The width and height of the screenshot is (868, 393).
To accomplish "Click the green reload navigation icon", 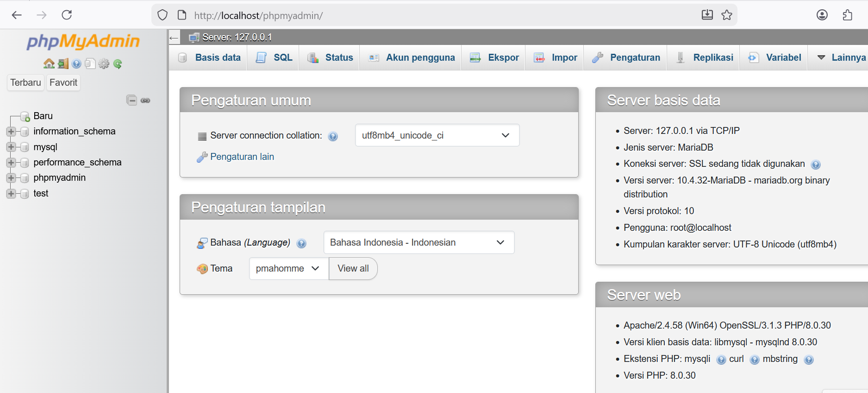I will pos(118,64).
